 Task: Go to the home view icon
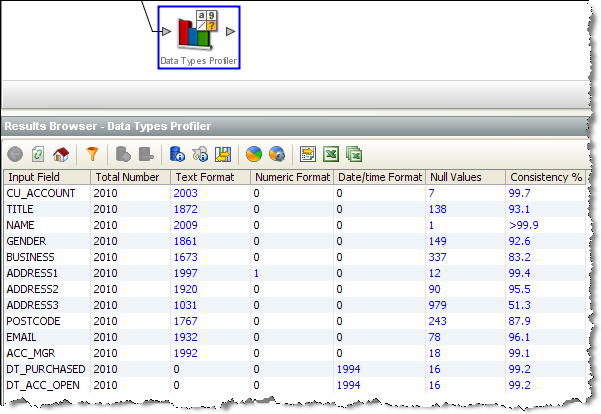click(x=61, y=154)
